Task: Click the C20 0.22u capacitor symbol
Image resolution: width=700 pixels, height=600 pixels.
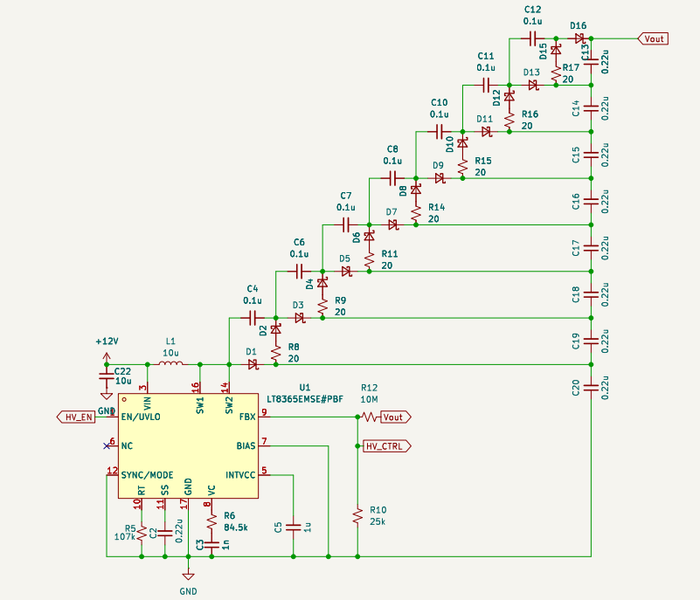Action: [x=592, y=388]
